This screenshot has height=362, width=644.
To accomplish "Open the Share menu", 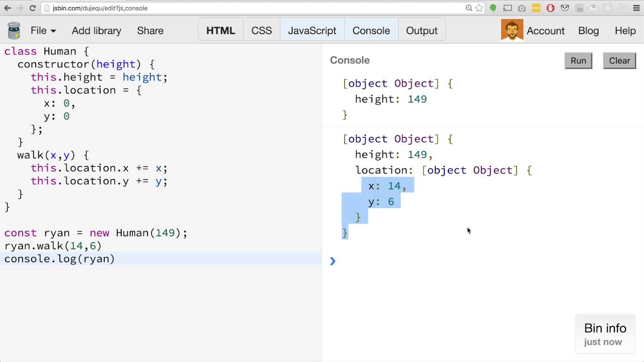I will [150, 31].
